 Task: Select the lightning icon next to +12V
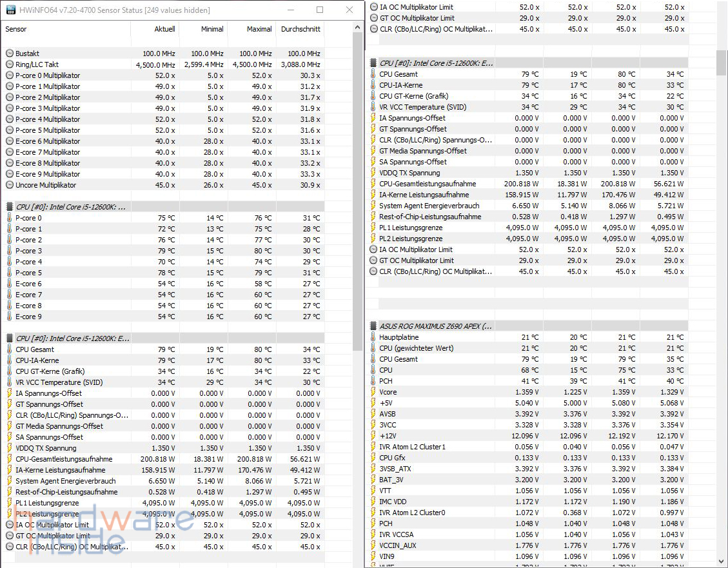coord(373,436)
